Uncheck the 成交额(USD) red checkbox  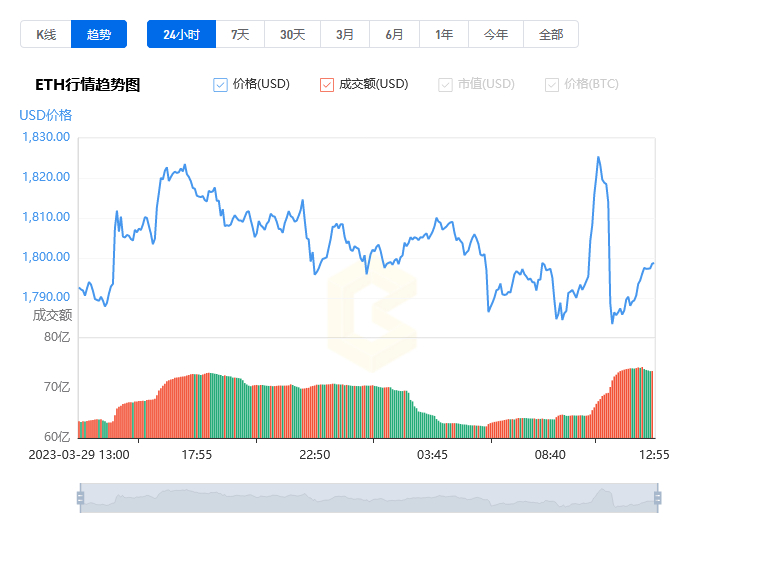(327, 85)
